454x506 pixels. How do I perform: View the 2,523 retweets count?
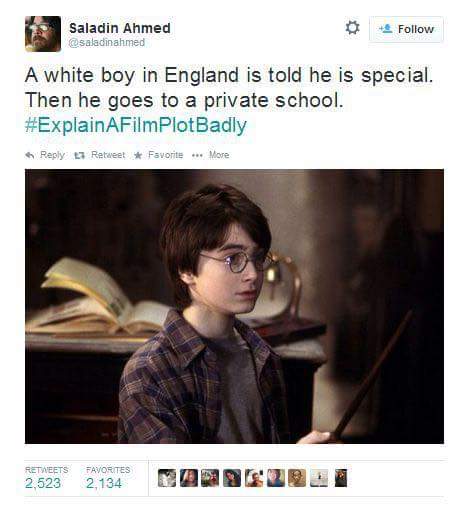click(x=43, y=483)
